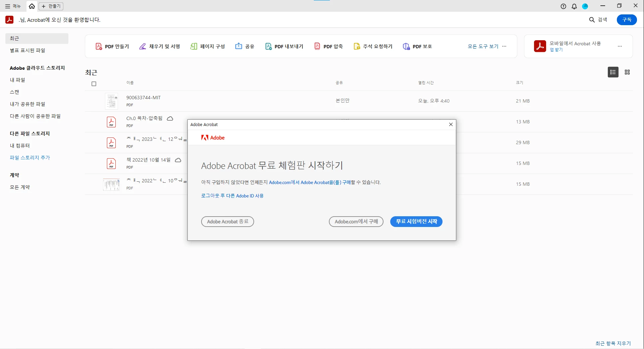Image resolution: width=644 pixels, height=349 pixels.
Task: Click the PDF icon of 책 2022년 10월 14일
Action: click(x=111, y=163)
